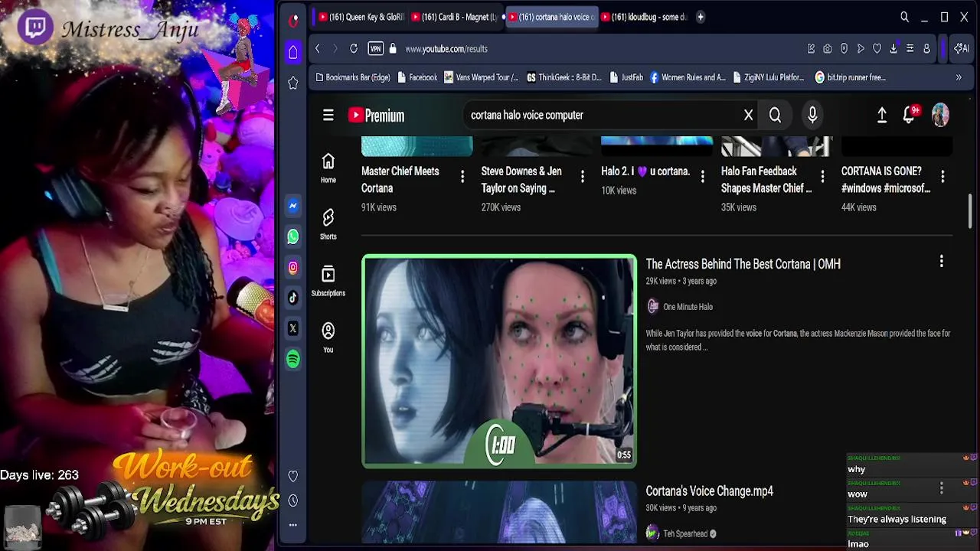Viewport: 980px width, 551px height.
Task: Select the cortana halo voice tab
Action: point(551,17)
